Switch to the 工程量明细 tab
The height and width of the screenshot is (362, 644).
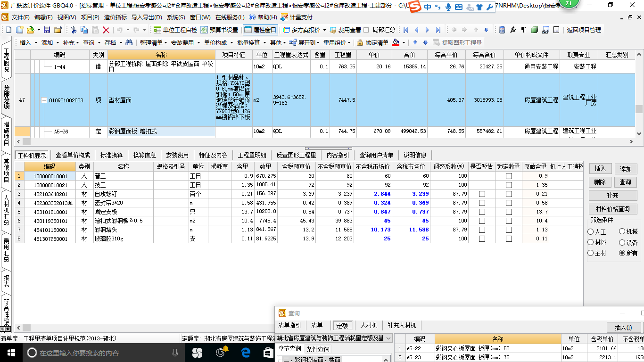(252, 155)
